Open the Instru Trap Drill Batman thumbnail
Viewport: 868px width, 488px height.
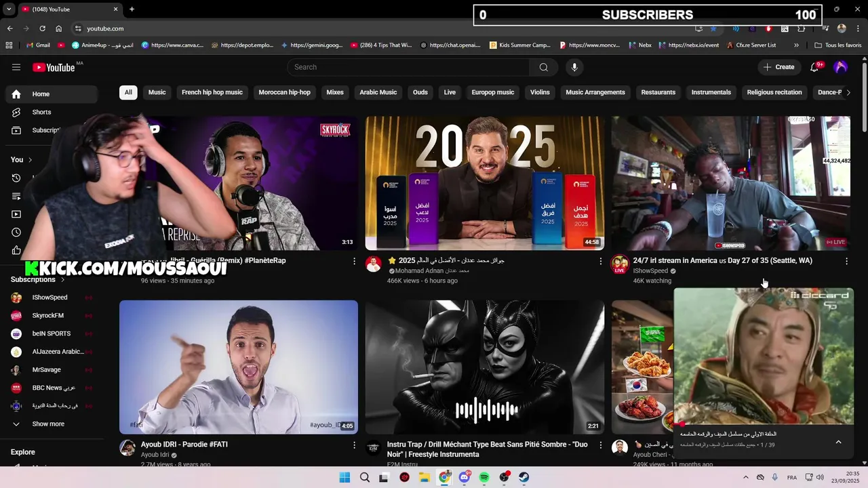[x=484, y=367]
